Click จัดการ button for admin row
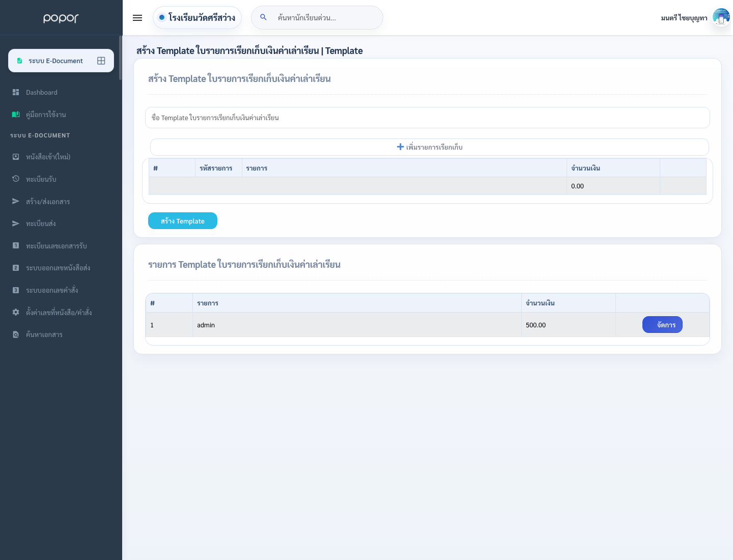This screenshot has height=560, width=733. tap(662, 325)
